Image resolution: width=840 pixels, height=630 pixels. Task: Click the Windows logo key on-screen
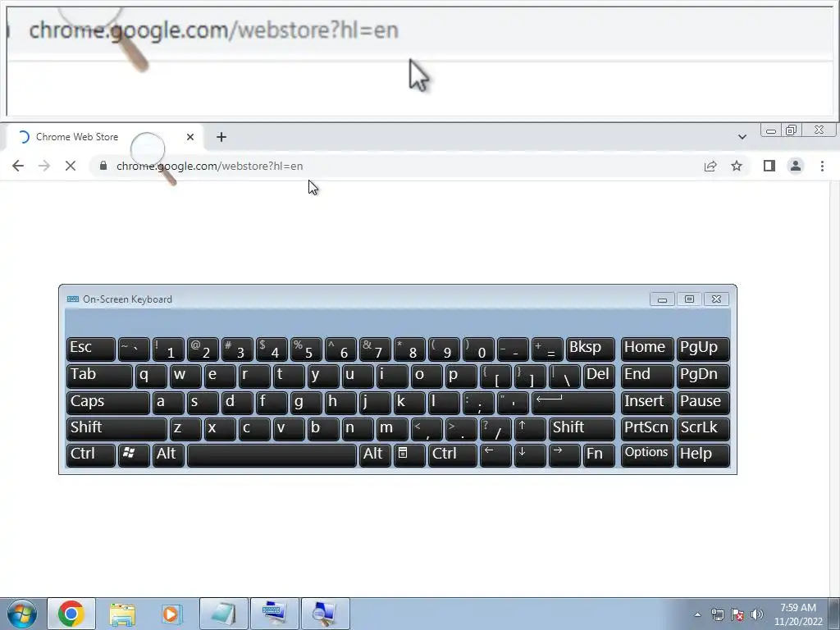pyautogui.click(x=134, y=455)
